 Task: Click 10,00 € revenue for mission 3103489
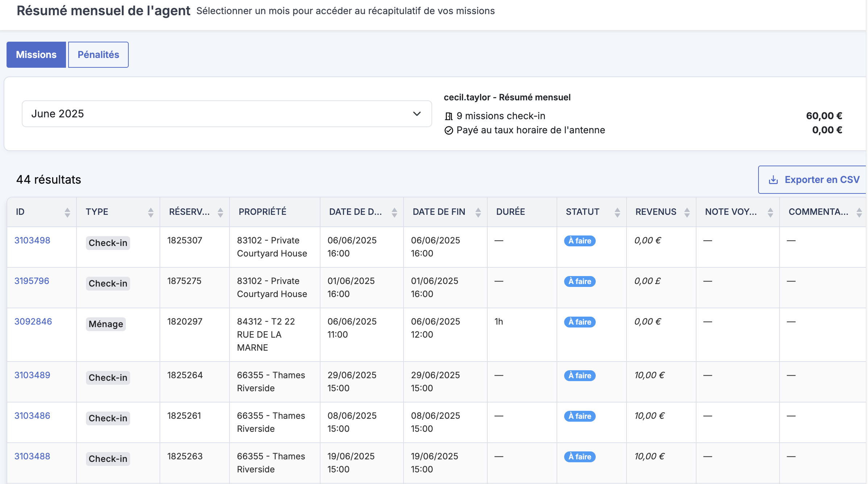pos(649,375)
